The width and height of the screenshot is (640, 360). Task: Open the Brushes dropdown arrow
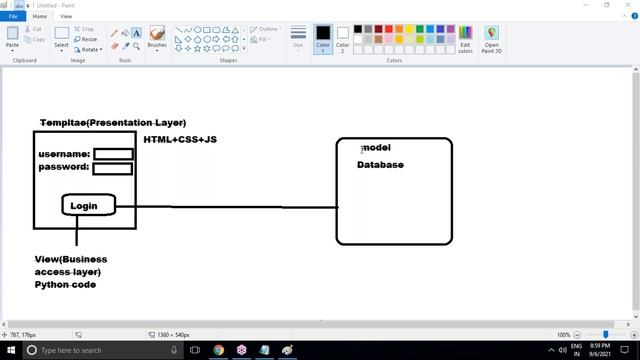157,51
